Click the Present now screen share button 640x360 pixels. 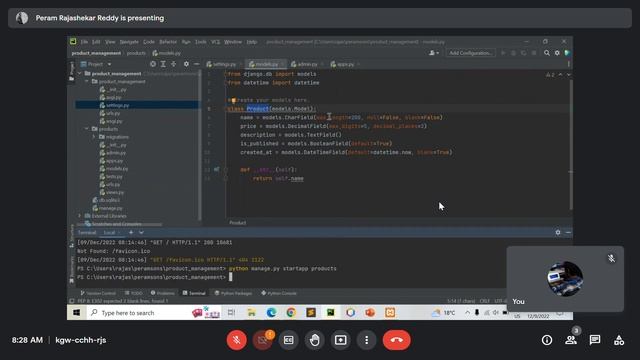click(x=341, y=340)
